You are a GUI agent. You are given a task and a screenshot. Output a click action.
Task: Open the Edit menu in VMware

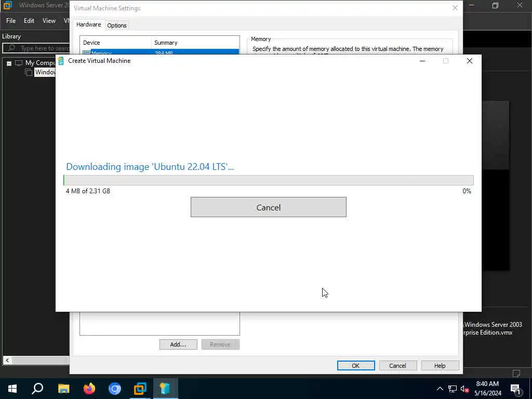tap(29, 21)
